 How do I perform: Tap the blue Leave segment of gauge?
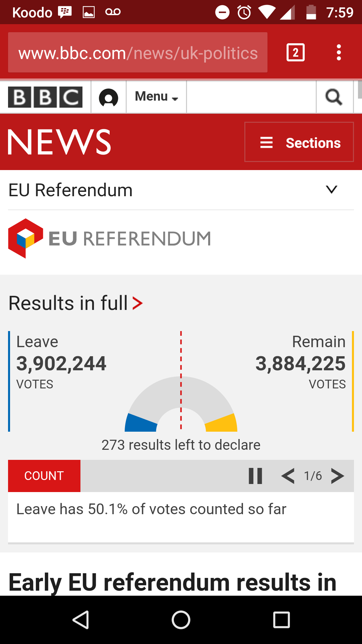pyautogui.click(x=141, y=423)
